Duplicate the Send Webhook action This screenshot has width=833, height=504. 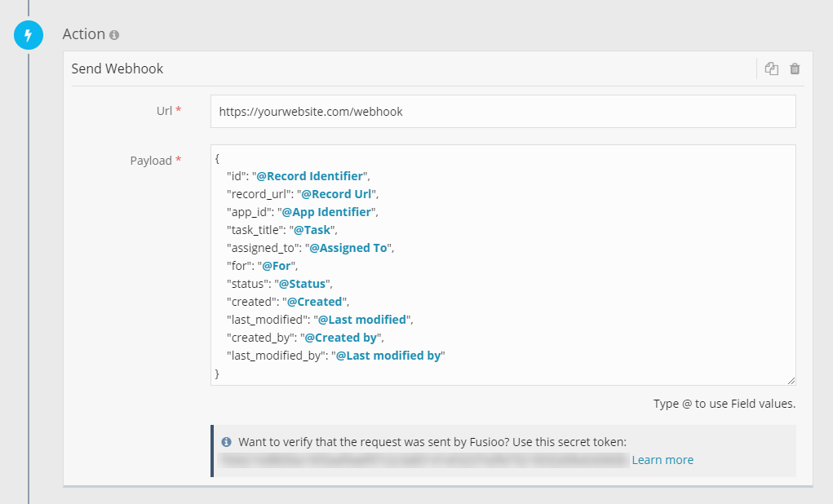(771, 69)
